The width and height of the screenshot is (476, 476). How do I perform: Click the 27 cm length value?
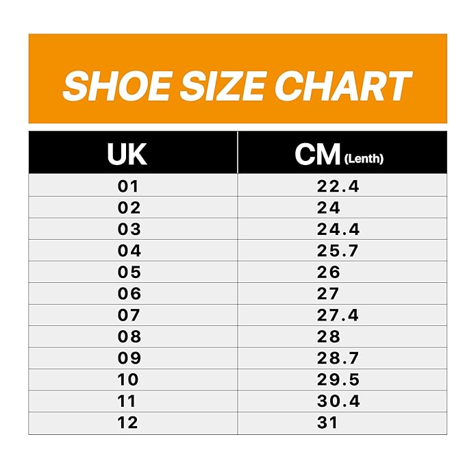(x=328, y=294)
